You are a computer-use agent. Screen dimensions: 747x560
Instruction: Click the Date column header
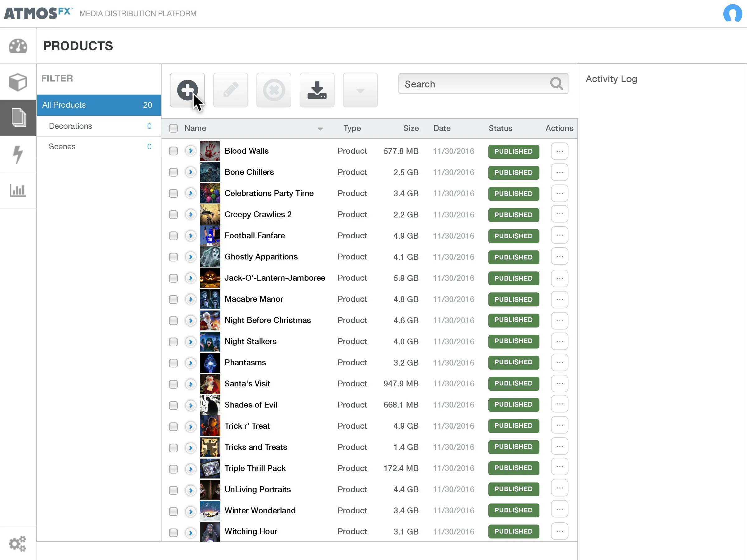442,128
